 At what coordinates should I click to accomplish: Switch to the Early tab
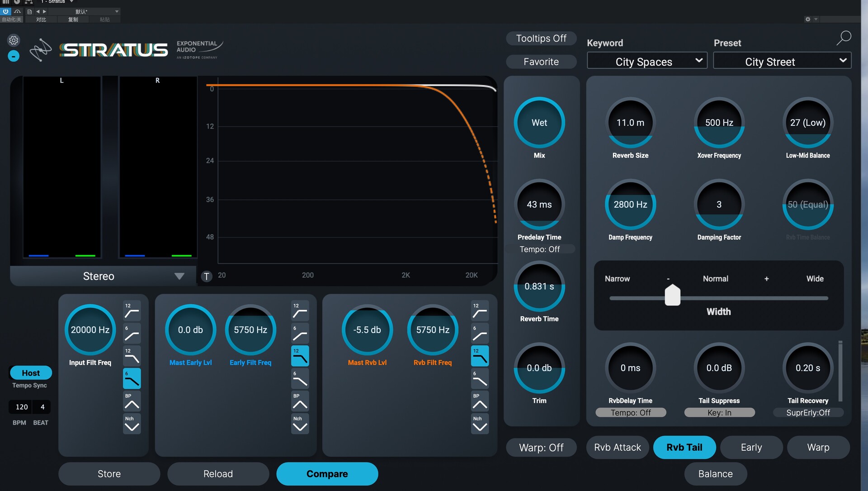(x=751, y=448)
